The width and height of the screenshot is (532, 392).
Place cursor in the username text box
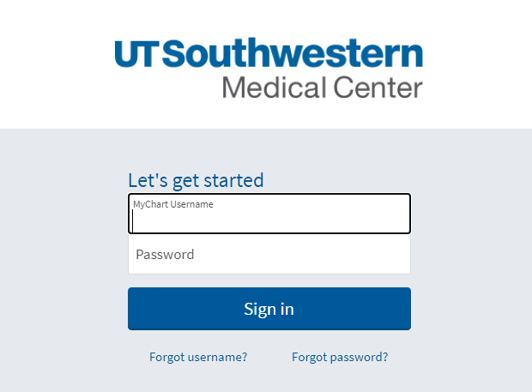coord(269,214)
